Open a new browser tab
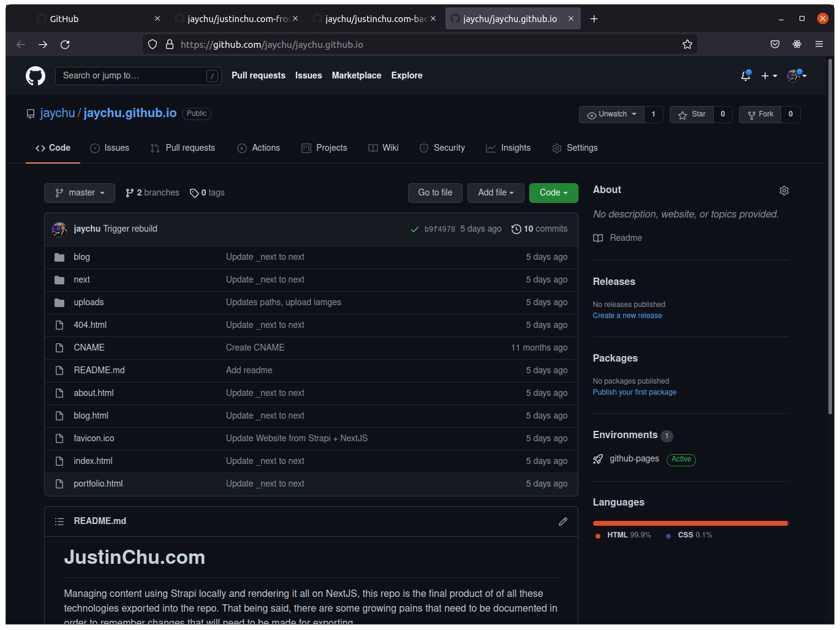Screen dimensions: 840x630 pos(594,19)
